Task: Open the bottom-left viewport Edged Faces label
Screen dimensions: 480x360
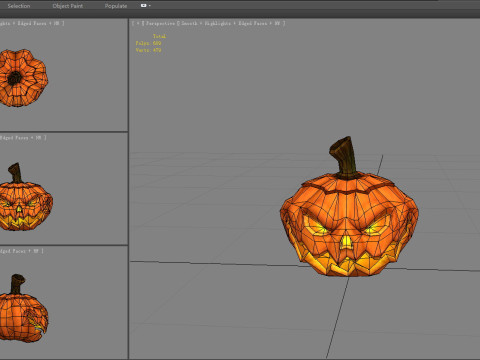Action: tap(13, 251)
